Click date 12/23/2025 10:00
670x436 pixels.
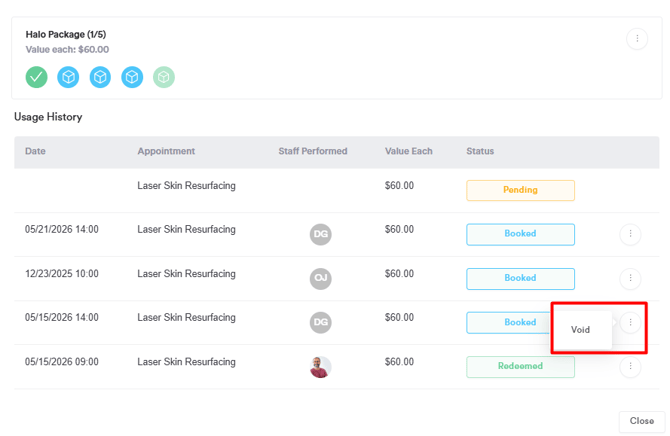(x=62, y=274)
